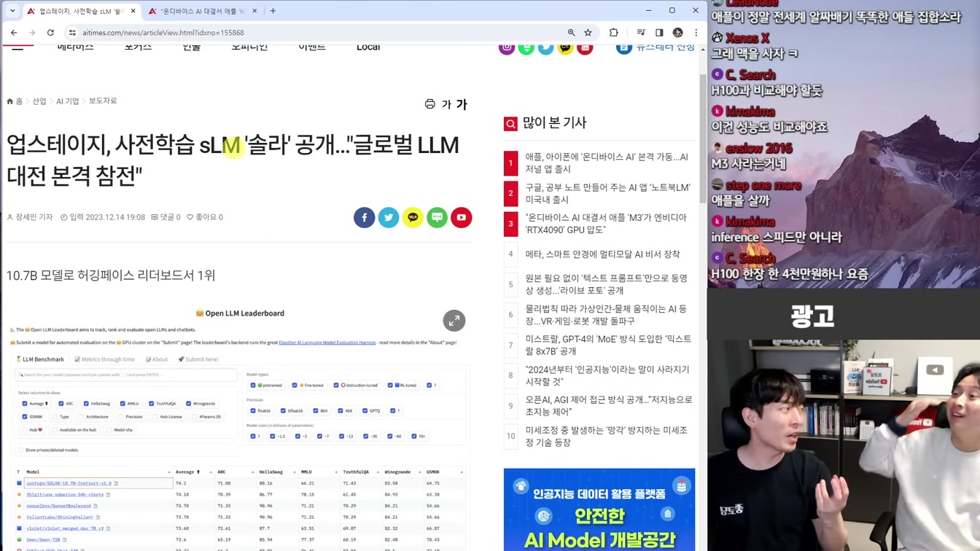Jump to comments via 댓글 0
This screenshot has width=980, height=551.
coord(166,217)
